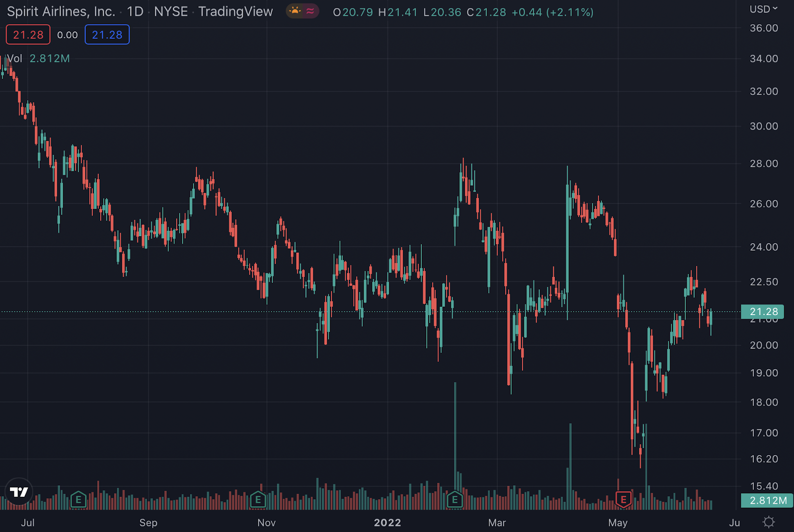This screenshot has height=532, width=794.
Task: Click the blue buy price button 21.28
Action: point(107,35)
